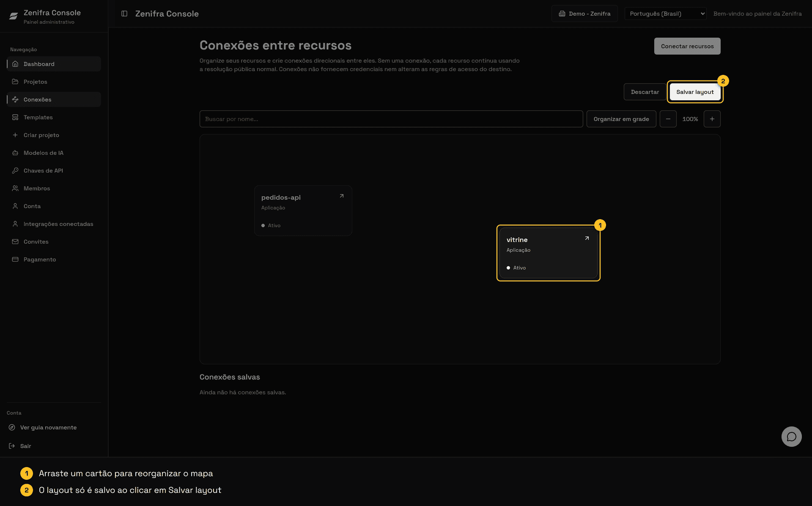Click the Buscar por nome search field
The width and height of the screenshot is (812, 506).
391,119
